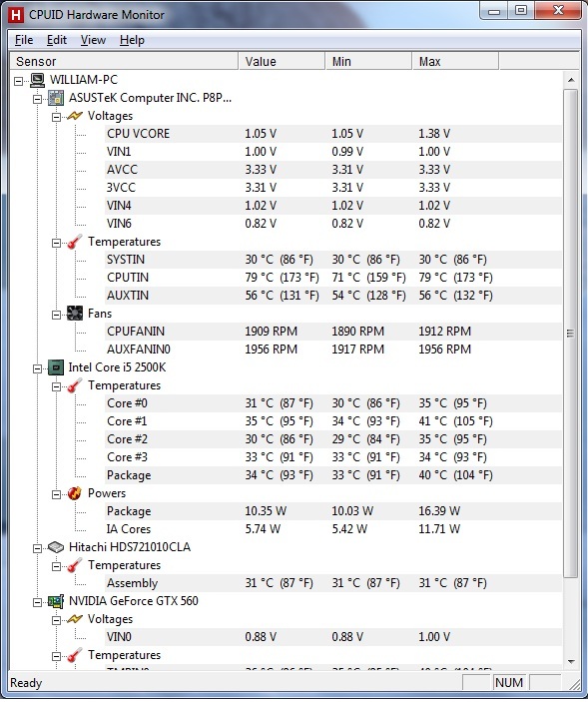Collapse the Intel Core i5 2500K node
The image size is (588, 702).
38,368
